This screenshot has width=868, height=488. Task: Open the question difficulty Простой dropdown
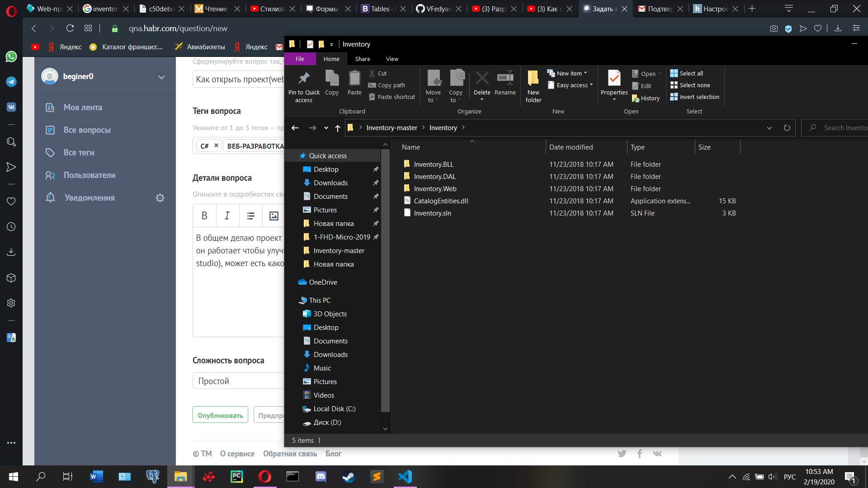click(x=238, y=381)
